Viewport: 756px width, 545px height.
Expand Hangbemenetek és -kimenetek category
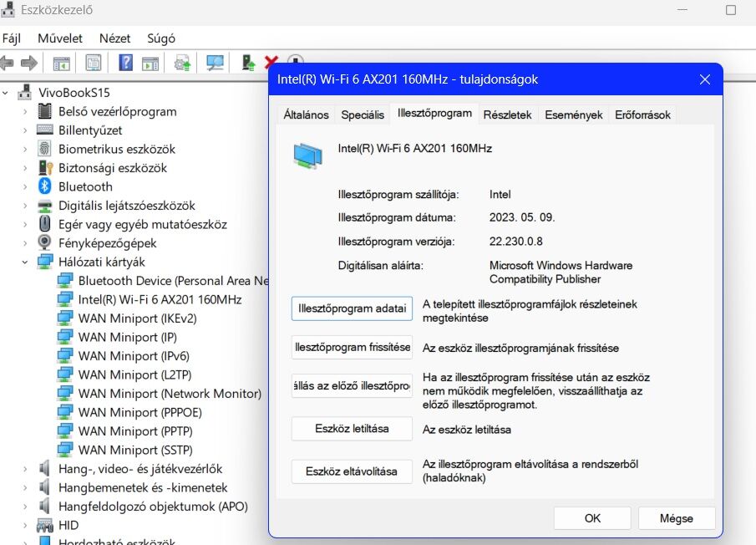point(25,487)
